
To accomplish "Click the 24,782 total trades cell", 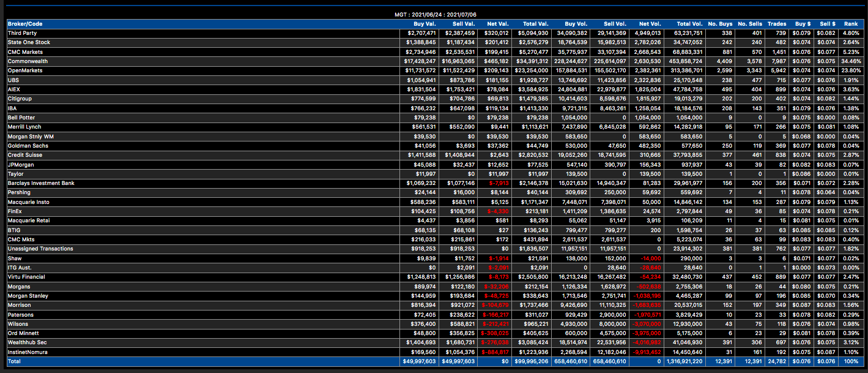I will (x=778, y=362).
